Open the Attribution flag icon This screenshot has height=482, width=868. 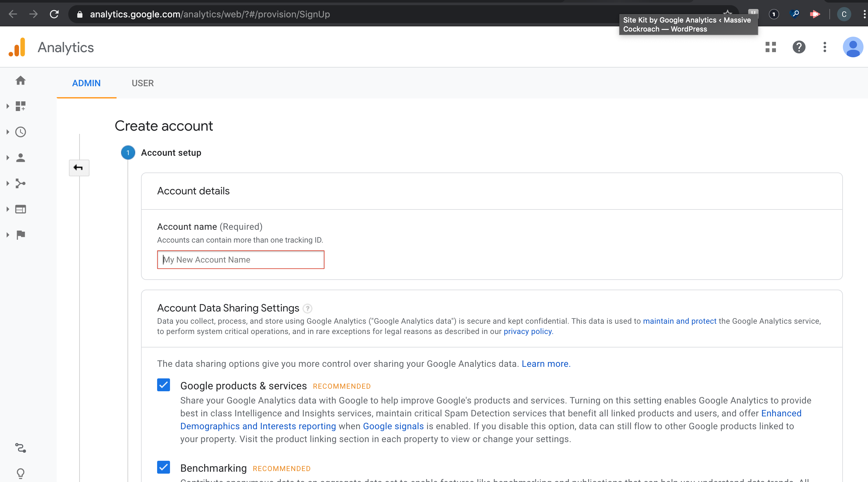click(x=21, y=235)
